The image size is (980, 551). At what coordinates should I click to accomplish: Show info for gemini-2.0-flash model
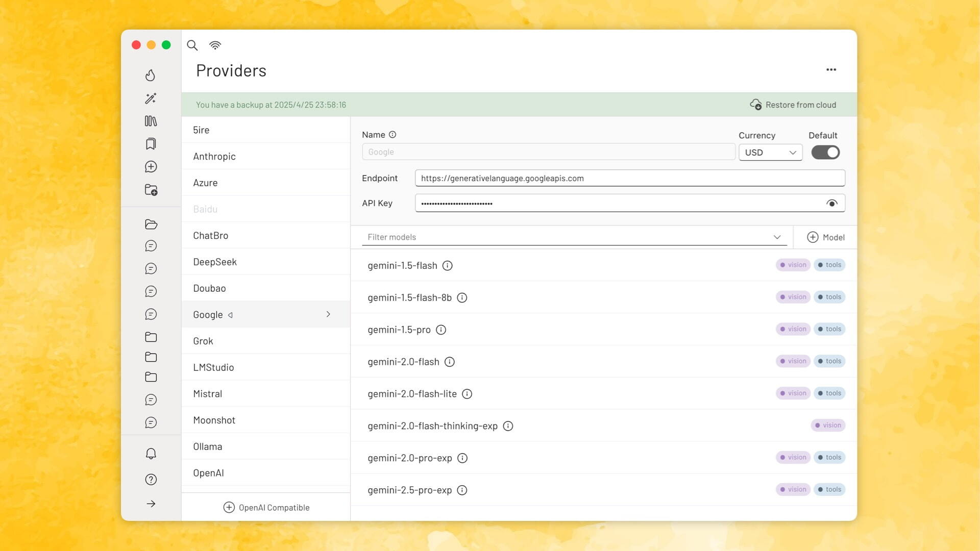pyautogui.click(x=449, y=362)
